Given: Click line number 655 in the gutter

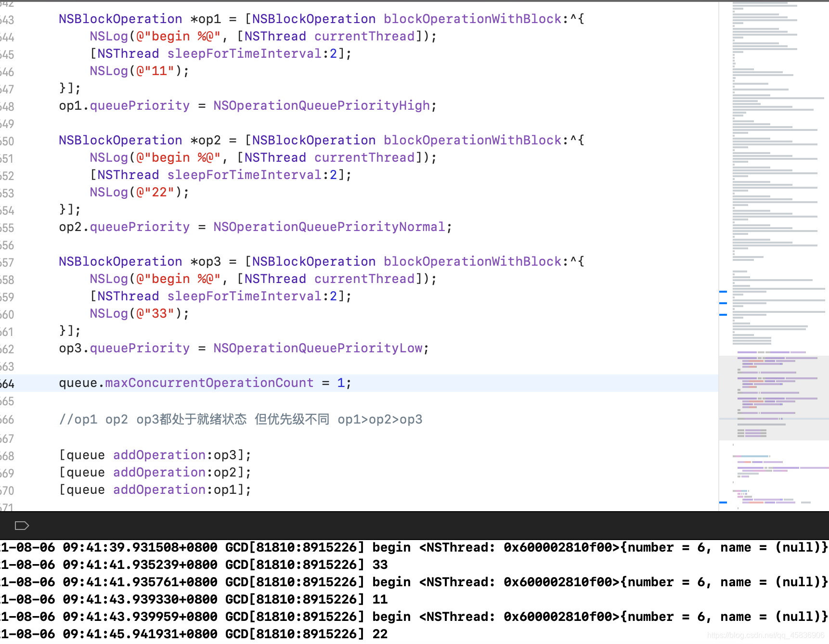Looking at the screenshot, I should pyautogui.click(x=7, y=228).
